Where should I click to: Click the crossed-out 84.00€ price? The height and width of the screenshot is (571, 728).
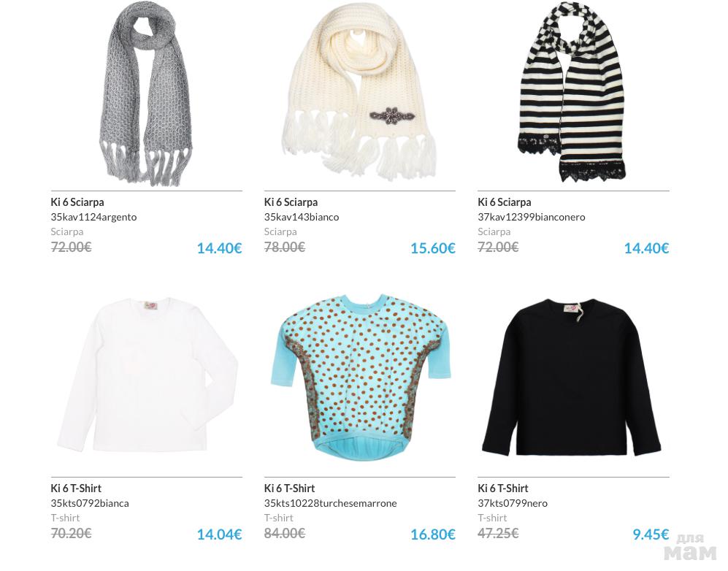(285, 534)
